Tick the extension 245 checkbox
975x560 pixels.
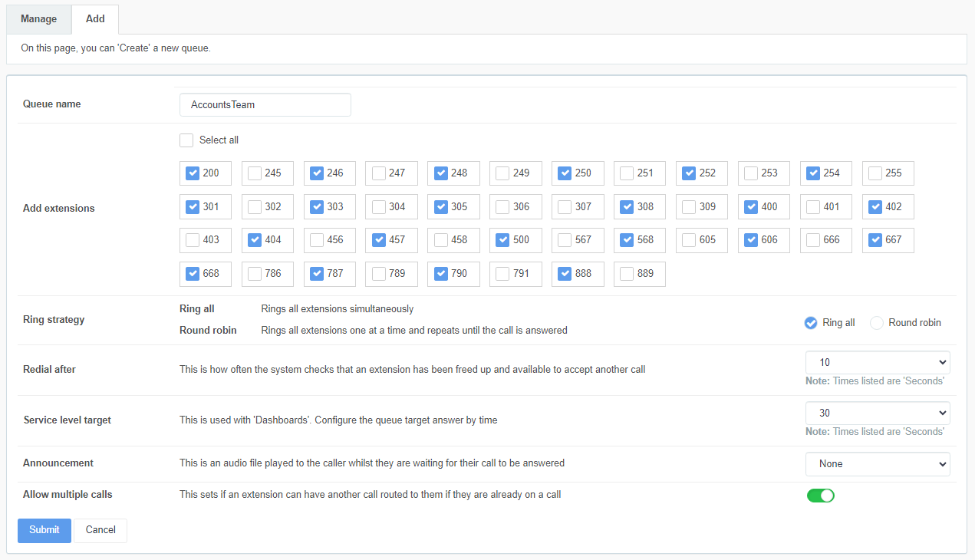255,173
